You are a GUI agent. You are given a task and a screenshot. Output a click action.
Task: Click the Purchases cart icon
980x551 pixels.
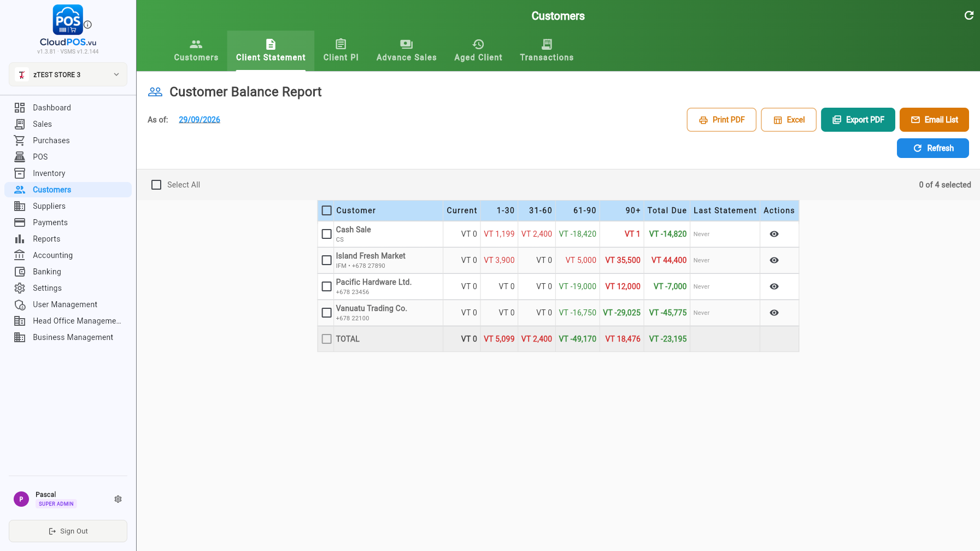20,140
